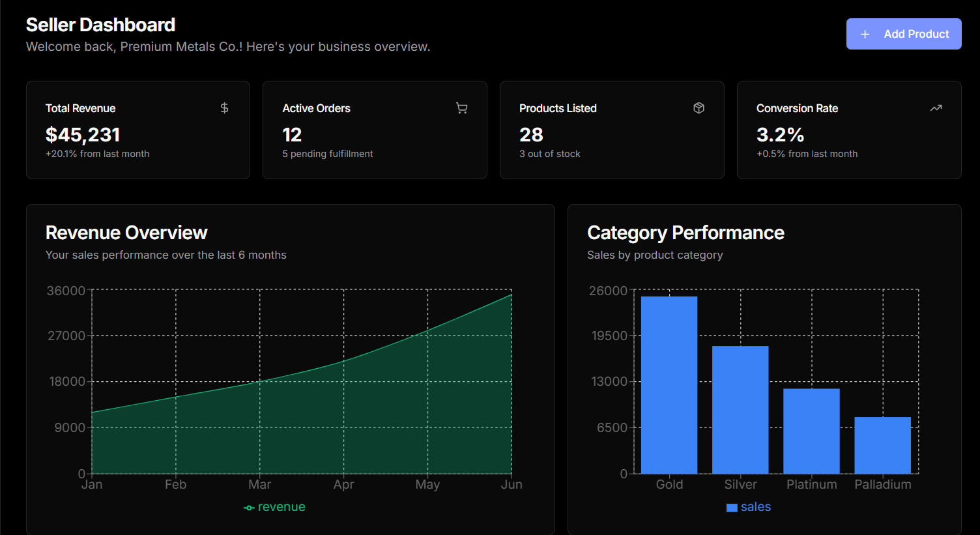Screen dimensions: 980x535
Task: Select the Palladium bar in Category Performance
Action: point(882,444)
